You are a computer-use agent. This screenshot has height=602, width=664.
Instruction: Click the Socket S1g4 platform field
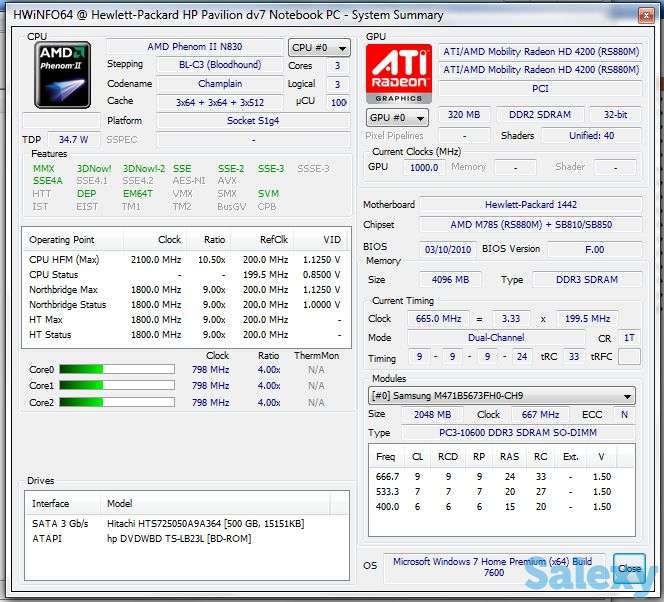point(255,120)
